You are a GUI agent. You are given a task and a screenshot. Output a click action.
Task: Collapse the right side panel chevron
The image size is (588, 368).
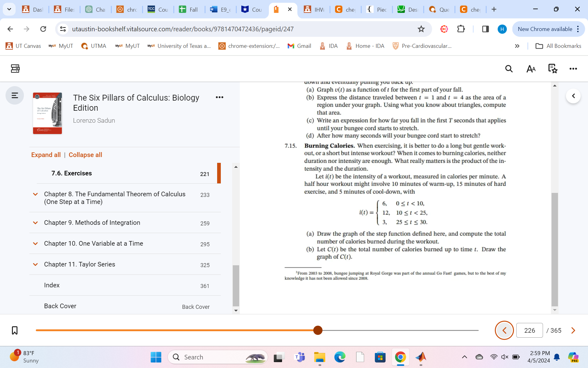573,96
